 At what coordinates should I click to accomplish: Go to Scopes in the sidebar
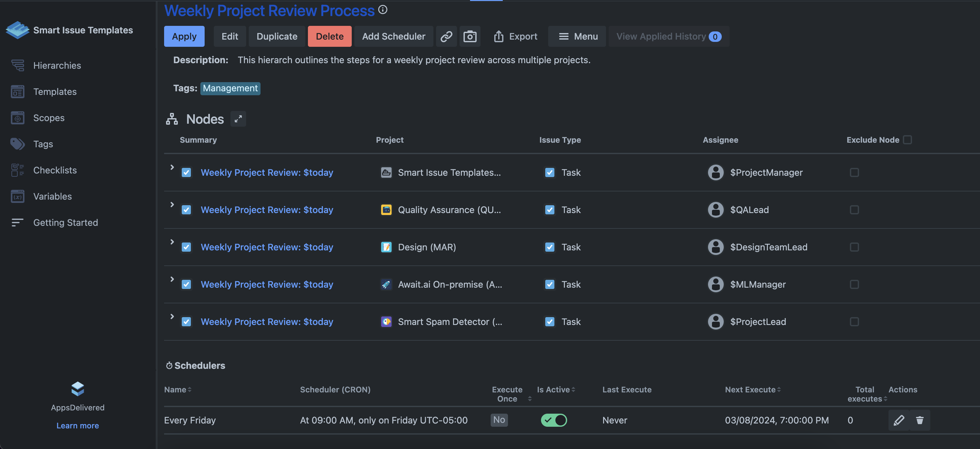(49, 118)
